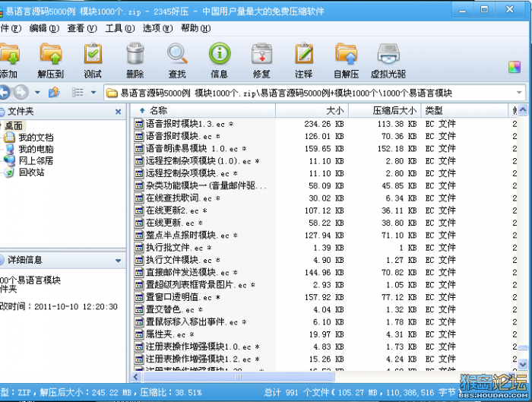Select 我的文档 icon in folder tree

pos(10,138)
